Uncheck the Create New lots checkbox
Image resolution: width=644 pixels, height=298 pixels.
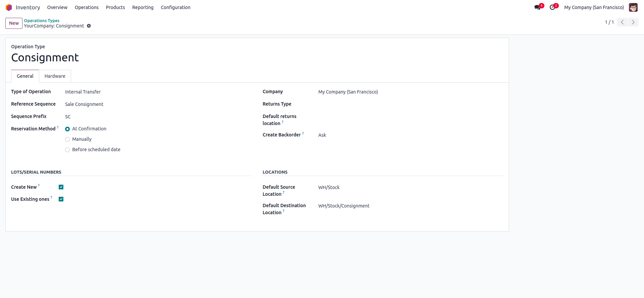(x=61, y=187)
